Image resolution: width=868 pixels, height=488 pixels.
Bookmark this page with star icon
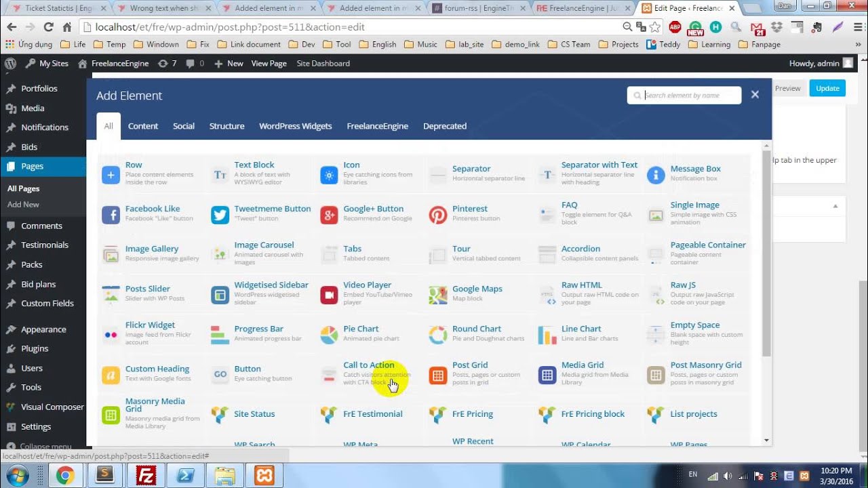(x=654, y=27)
